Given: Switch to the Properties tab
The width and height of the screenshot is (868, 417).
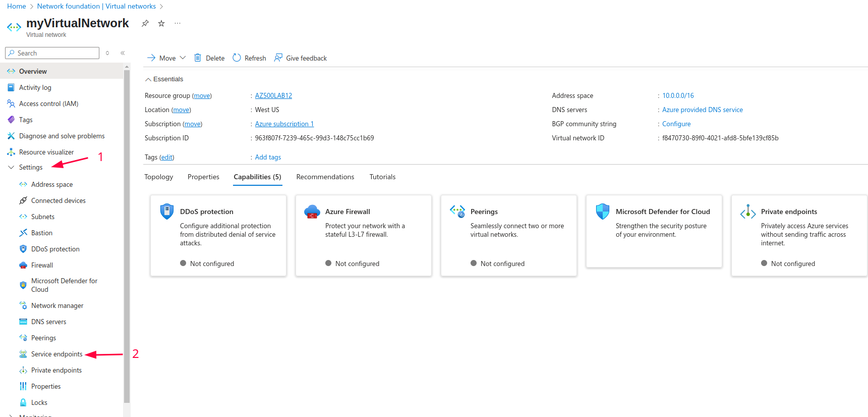Looking at the screenshot, I should pos(203,177).
